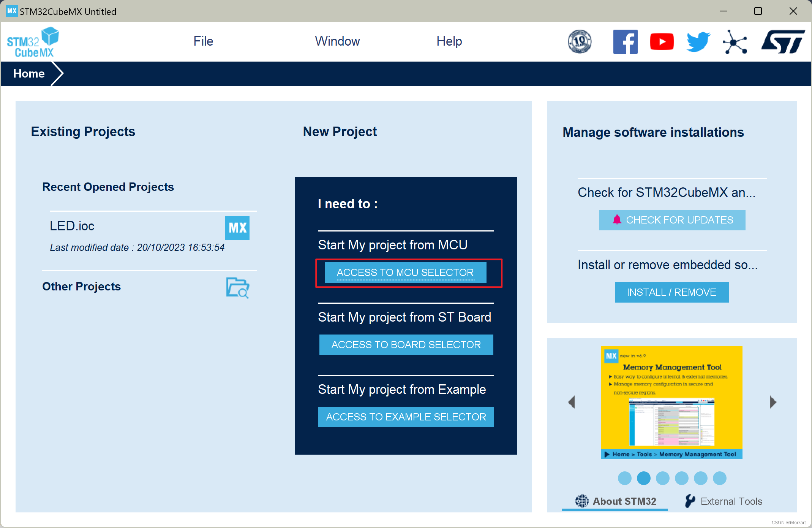Click the Recent Opened Projects heading
Viewport: 812px width, 528px height.
108,187
